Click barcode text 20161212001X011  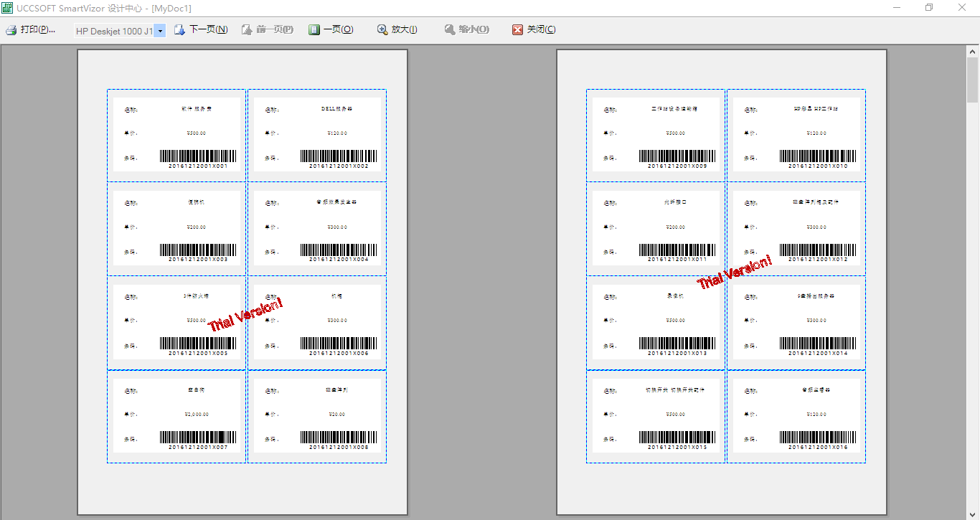[x=677, y=260]
